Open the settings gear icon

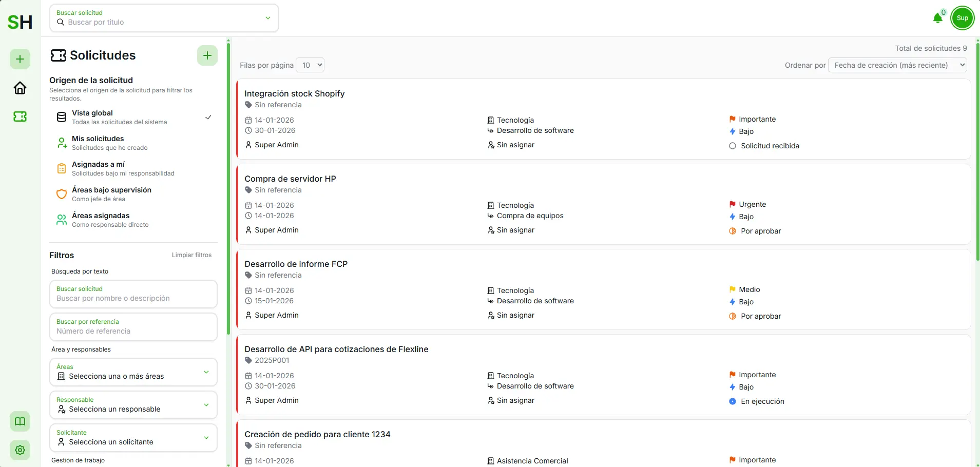[x=20, y=450]
